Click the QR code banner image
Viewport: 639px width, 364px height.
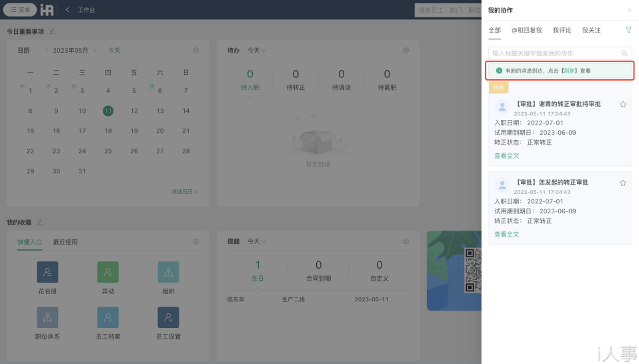[x=454, y=271]
